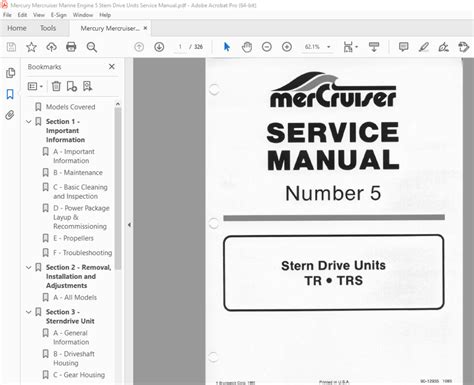
Task: Select the Hand pan tool
Action: (247, 47)
